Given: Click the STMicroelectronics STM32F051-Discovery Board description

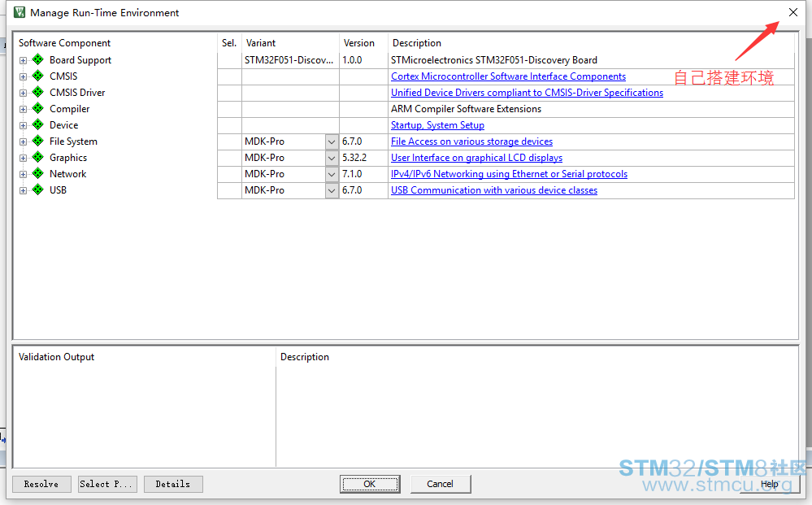Looking at the screenshot, I should [x=494, y=60].
